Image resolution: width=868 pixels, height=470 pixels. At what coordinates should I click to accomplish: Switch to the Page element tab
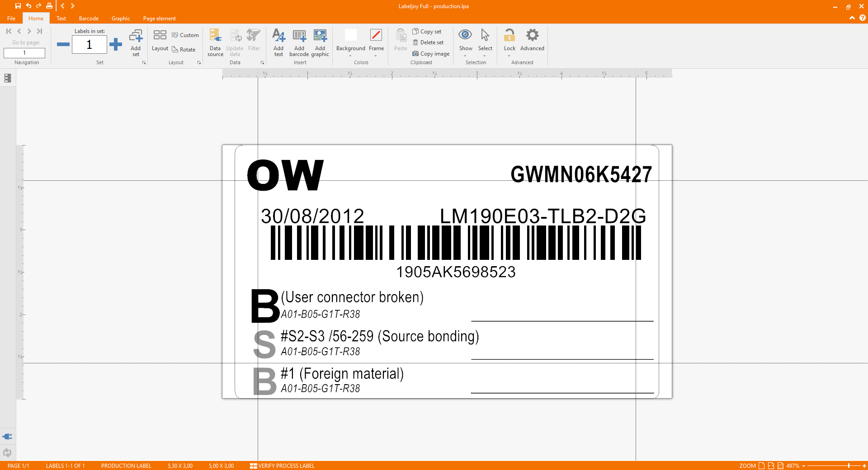point(160,19)
